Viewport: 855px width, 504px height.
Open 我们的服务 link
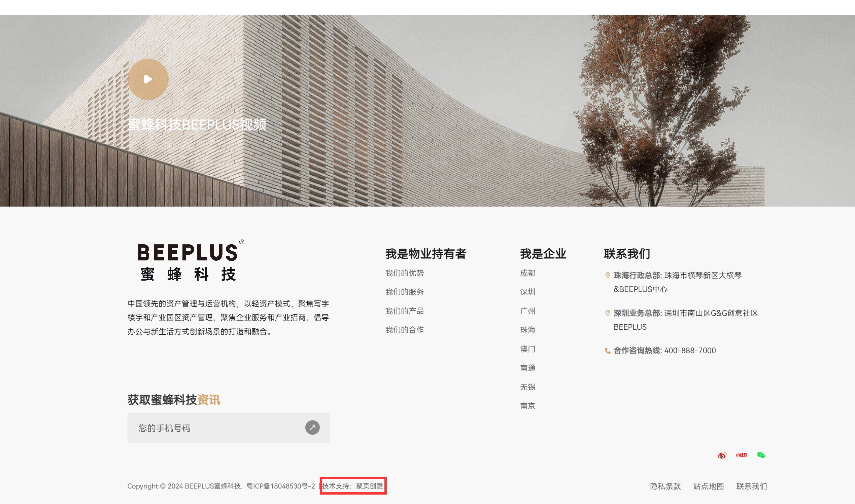[404, 292]
